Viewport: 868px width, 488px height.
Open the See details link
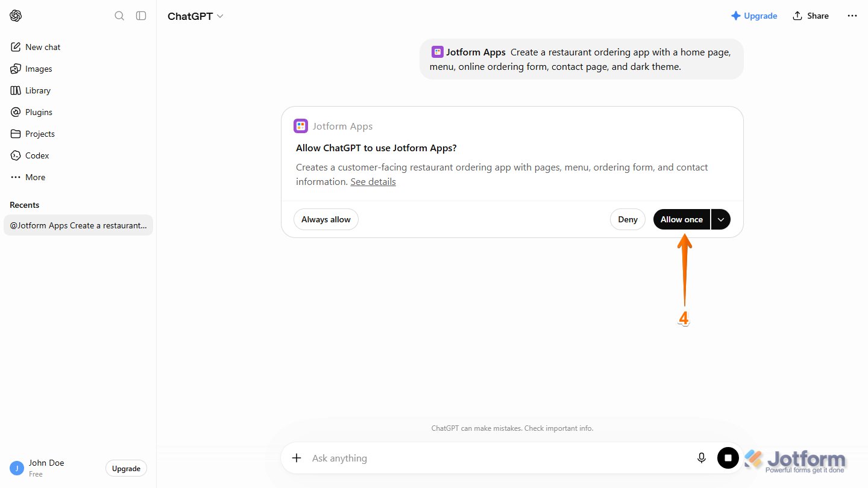click(x=373, y=181)
